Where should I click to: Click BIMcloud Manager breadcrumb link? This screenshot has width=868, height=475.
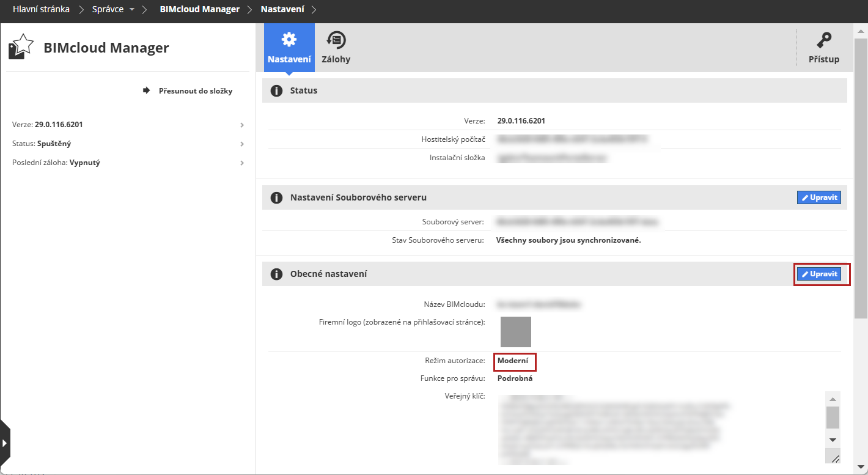(199, 10)
